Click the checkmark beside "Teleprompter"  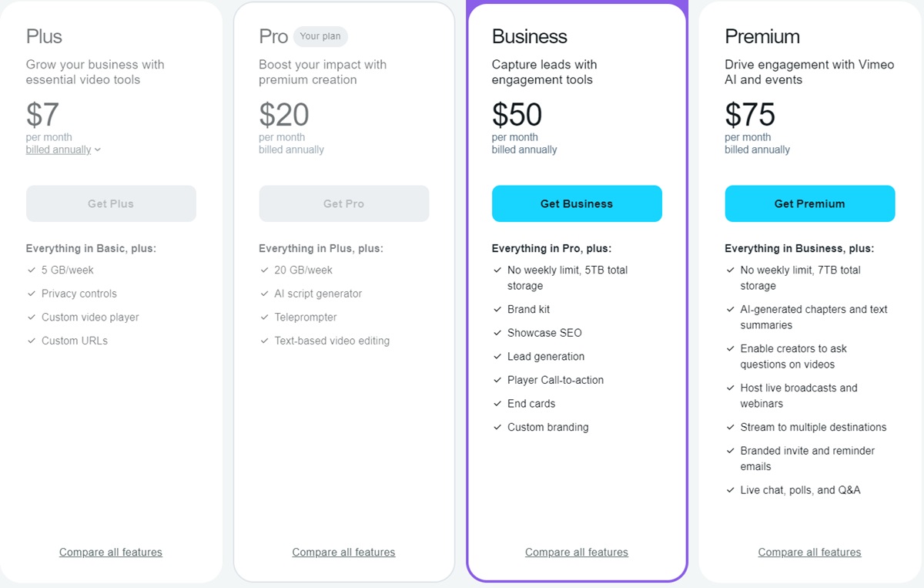(x=265, y=318)
